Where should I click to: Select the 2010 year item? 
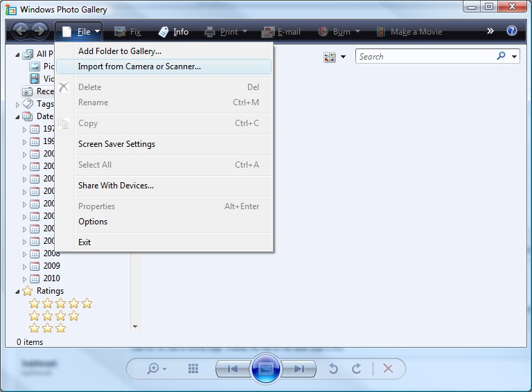click(51, 278)
